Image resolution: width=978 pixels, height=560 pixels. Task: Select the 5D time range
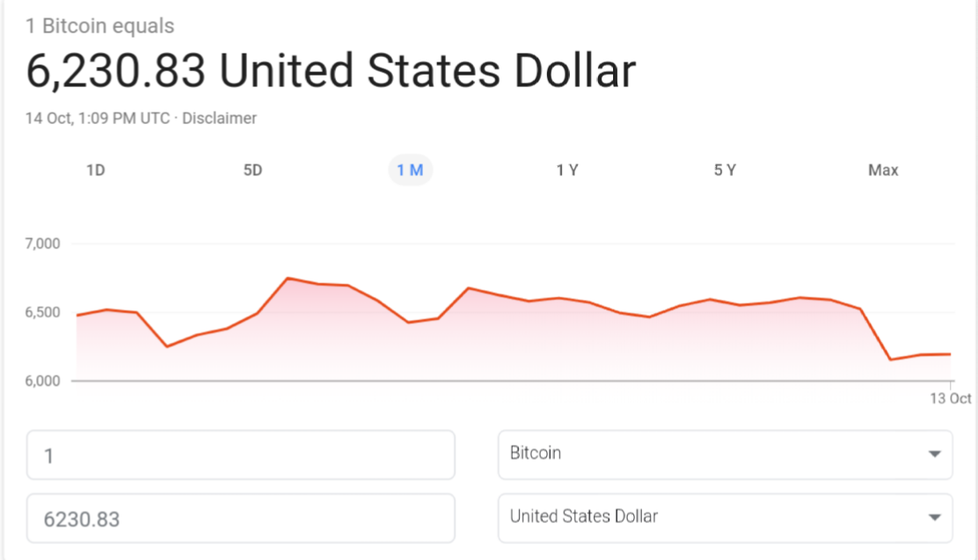point(252,170)
